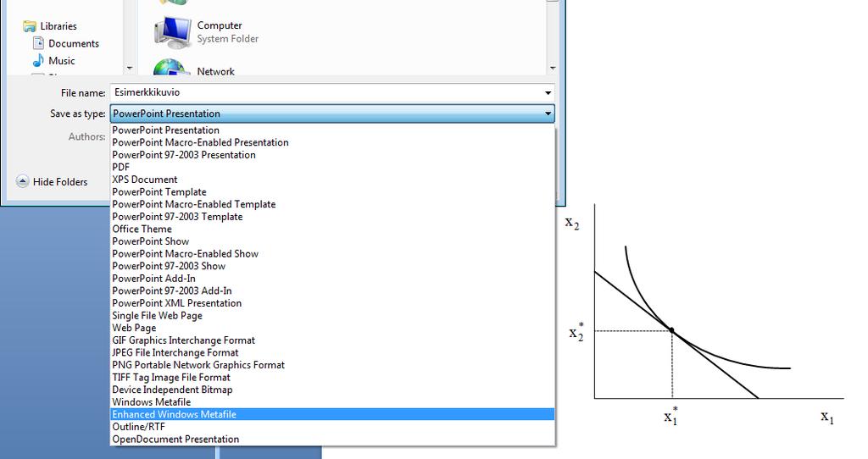Choose PowerPoint Macro-Enabled Presentation format

pyautogui.click(x=332, y=142)
